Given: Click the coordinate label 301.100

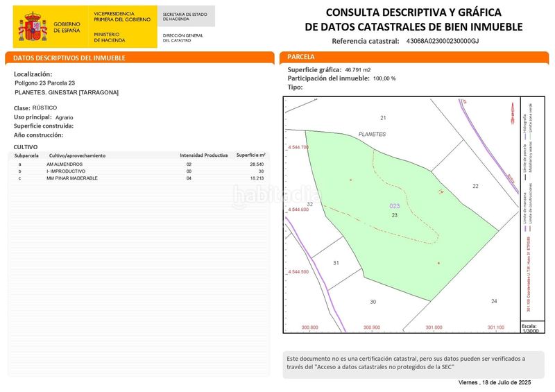Looking at the screenshot, I should 496,327.
